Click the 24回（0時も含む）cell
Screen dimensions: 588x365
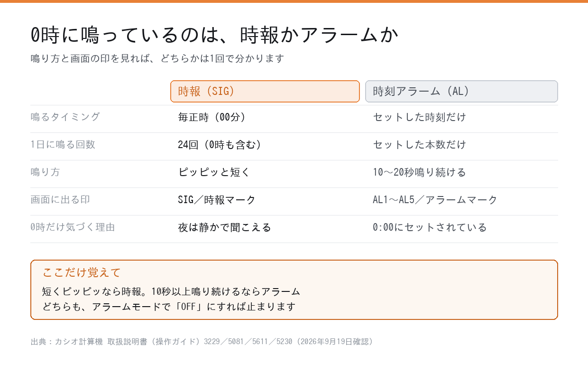click(220, 145)
